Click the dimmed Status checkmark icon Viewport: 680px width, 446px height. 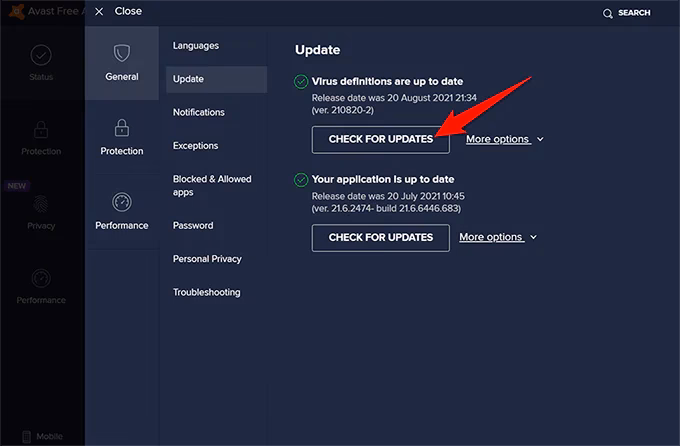click(41, 55)
